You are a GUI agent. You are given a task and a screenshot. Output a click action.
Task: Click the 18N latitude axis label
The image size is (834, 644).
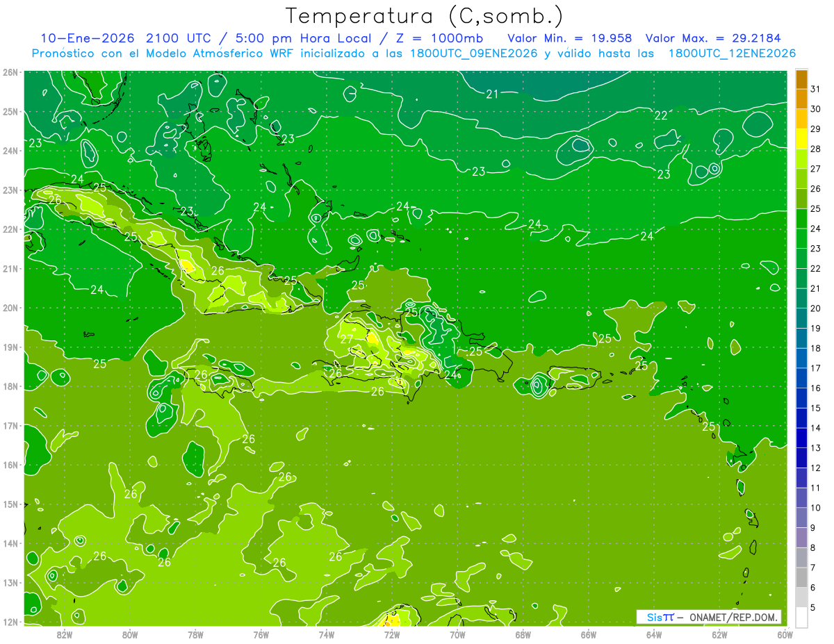point(12,386)
